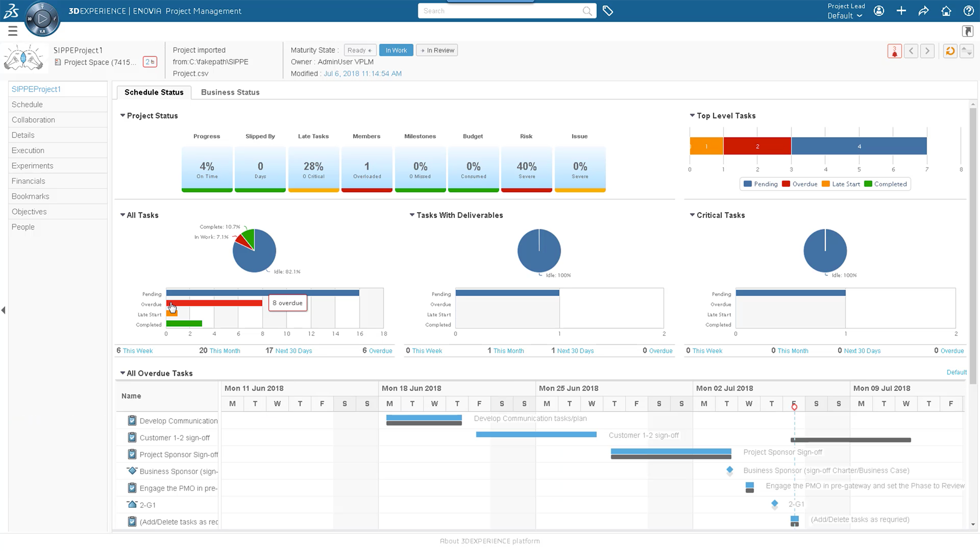The height and width of the screenshot is (551, 980).
Task: Toggle Ready maturity state button
Action: coord(359,50)
